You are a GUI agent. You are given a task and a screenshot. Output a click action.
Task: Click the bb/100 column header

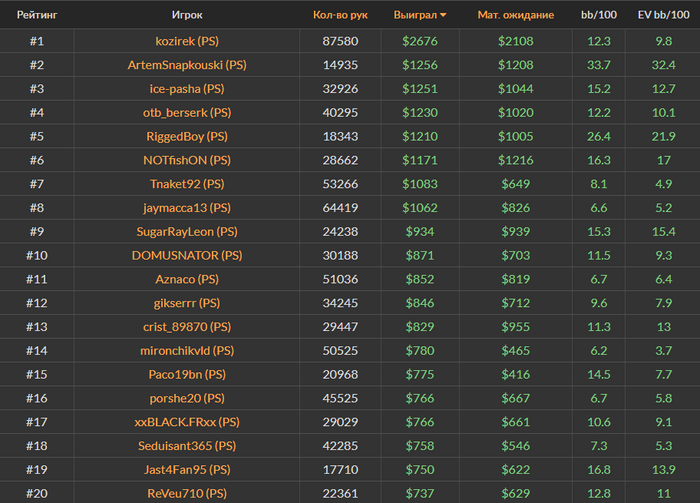click(x=599, y=16)
